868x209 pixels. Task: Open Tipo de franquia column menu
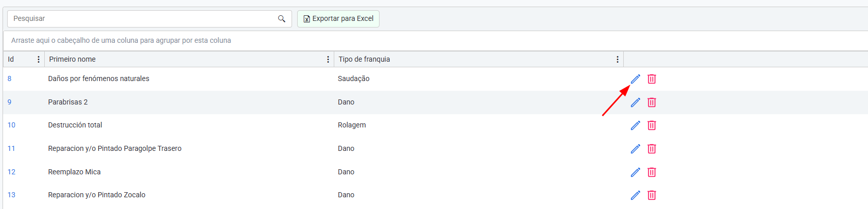click(618, 60)
